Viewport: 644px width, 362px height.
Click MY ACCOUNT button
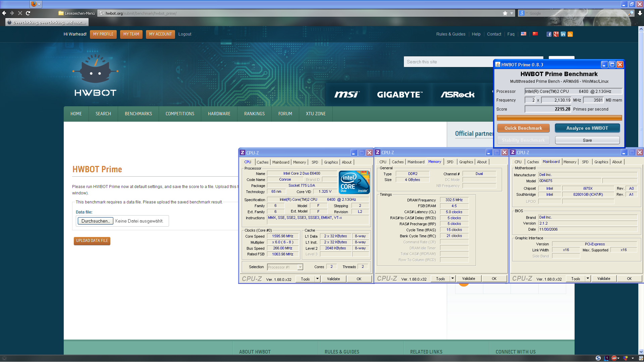tap(160, 34)
